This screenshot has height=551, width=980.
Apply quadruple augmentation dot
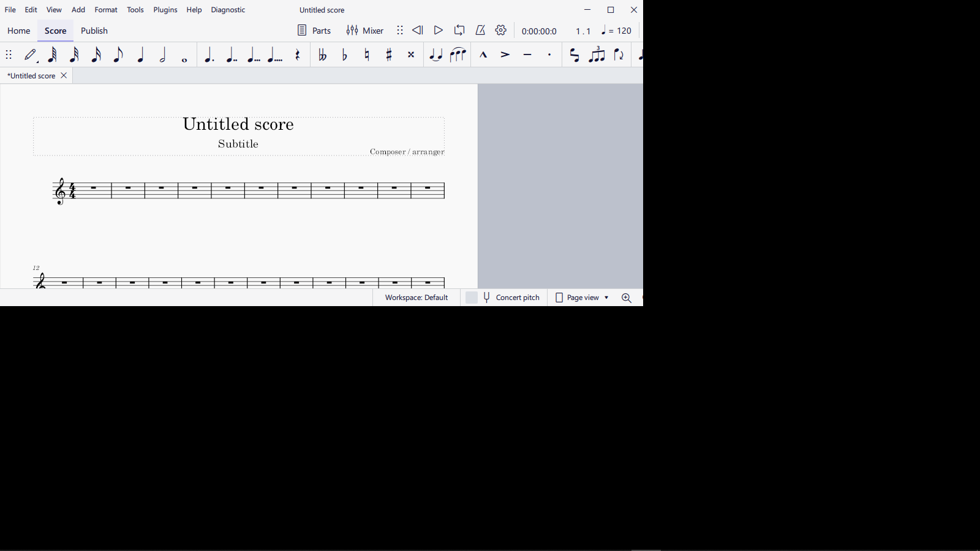(276, 55)
